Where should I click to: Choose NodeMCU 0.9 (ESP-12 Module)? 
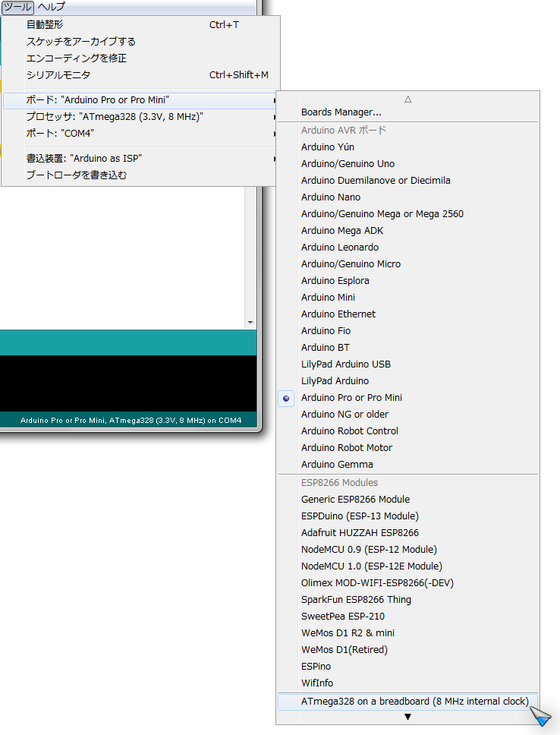coord(407,550)
